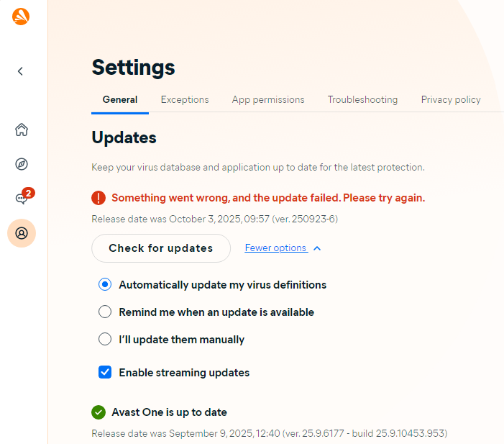Image resolution: width=504 pixels, height=444 pixels.
Task: Uncheck Enable streaming updates checkbox
Action: point(105,373)
